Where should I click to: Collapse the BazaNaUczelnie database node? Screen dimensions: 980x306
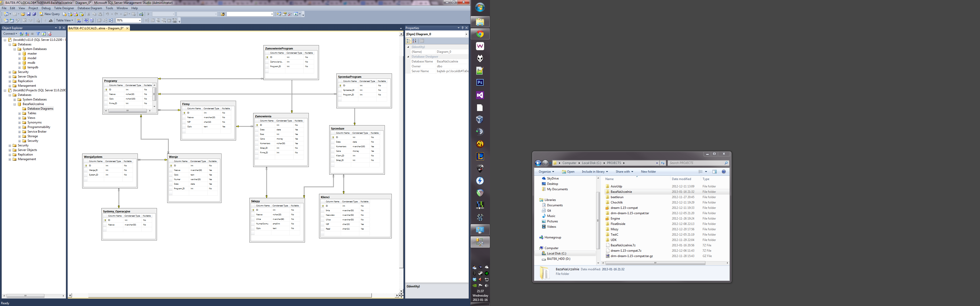click(15, 104)
